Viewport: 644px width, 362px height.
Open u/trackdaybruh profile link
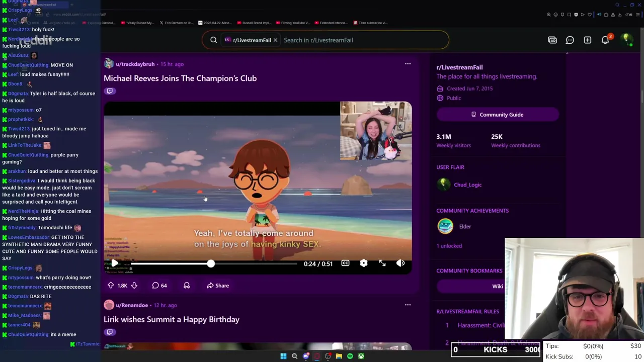[135, 64]
